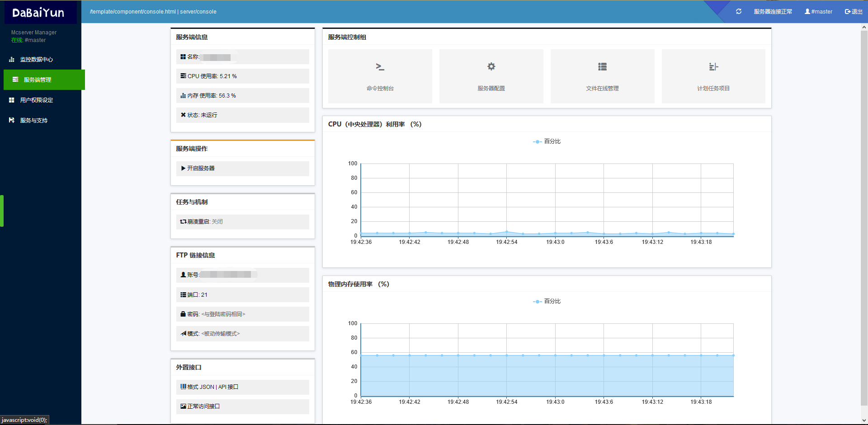The width and height of the screenshot is (868, 425).
Task: Click the CPU 使用率 5.21 % row
Action: (243, 76)
